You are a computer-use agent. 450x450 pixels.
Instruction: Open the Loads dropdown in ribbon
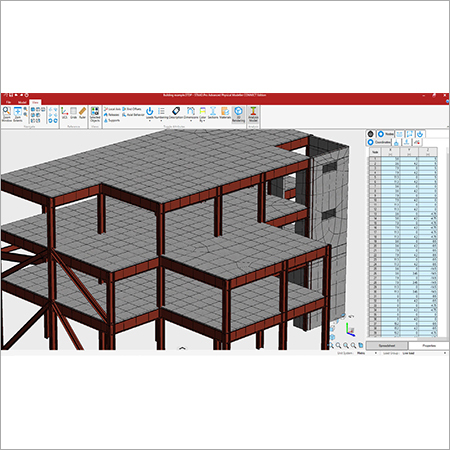pyautogui.click(x=150, y=113)
